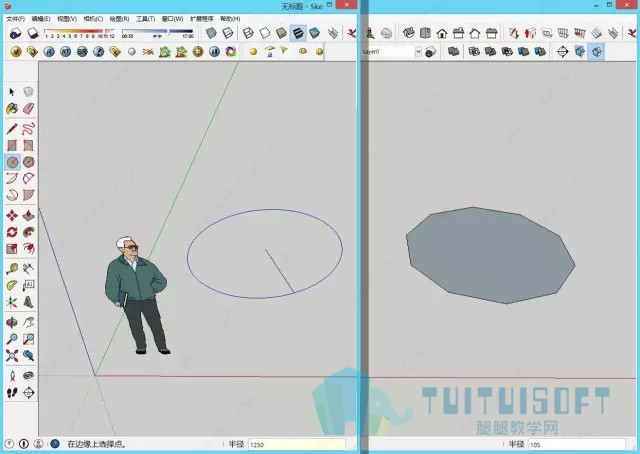Click V-Ray material editor M icon
Image resolution: width=640 pixels, height=454 pixels.
click(16, 52)
